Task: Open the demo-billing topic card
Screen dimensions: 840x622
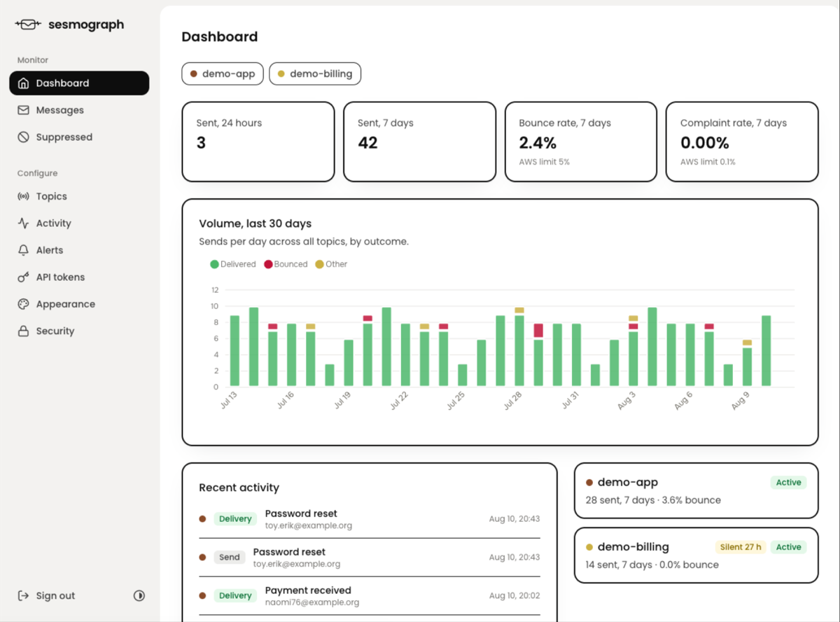Action: click(x=696, y=555)
